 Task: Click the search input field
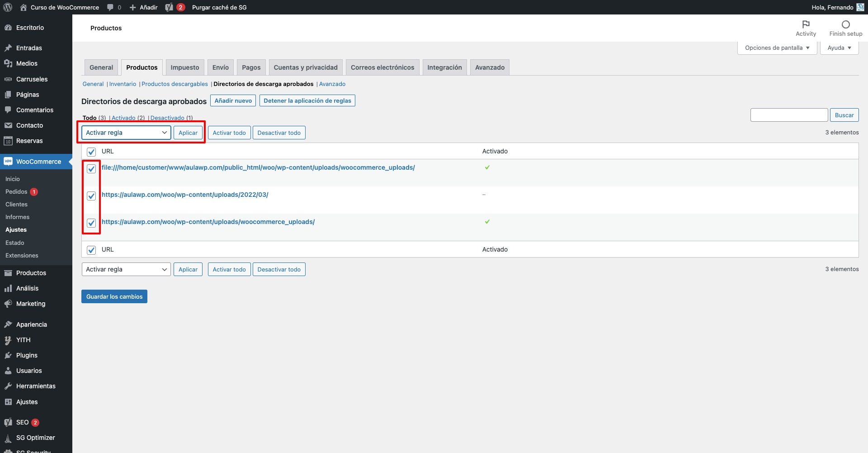[x=789, y=115]
